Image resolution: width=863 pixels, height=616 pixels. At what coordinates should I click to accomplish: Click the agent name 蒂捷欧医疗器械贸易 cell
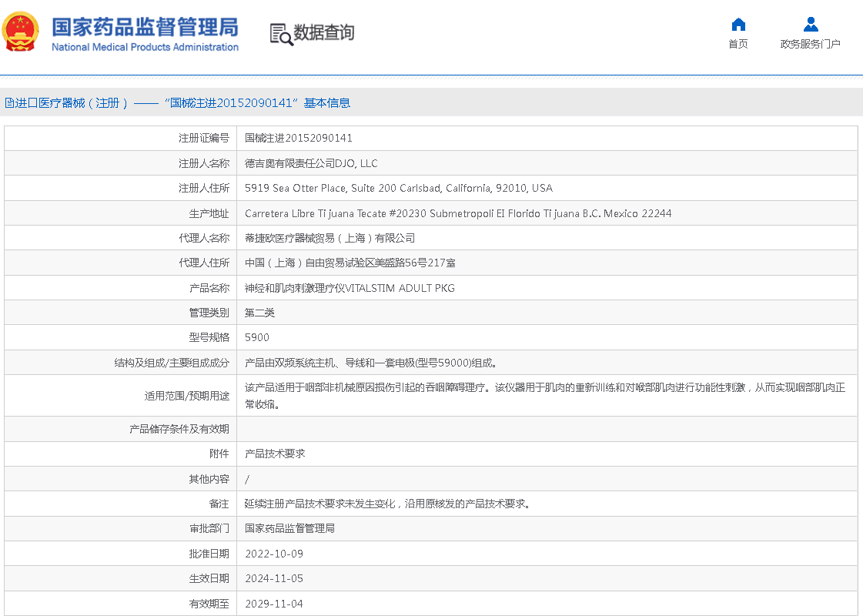(x=329, y=238)
